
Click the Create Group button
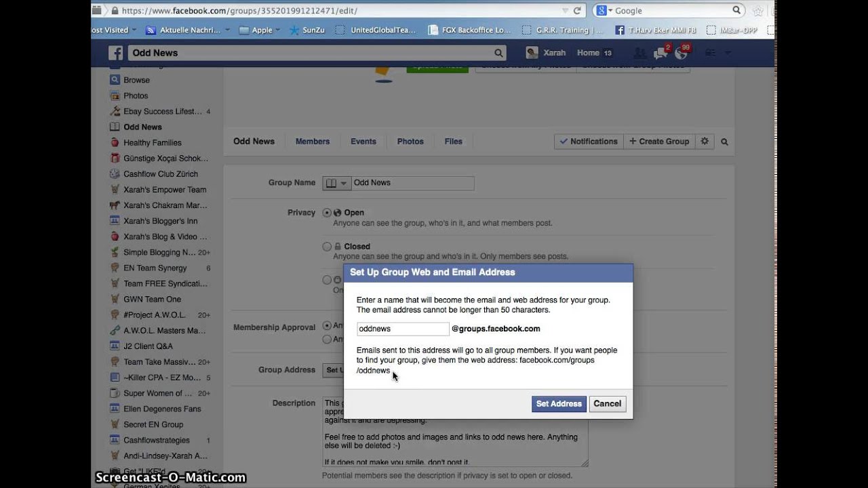pos(659,141)
